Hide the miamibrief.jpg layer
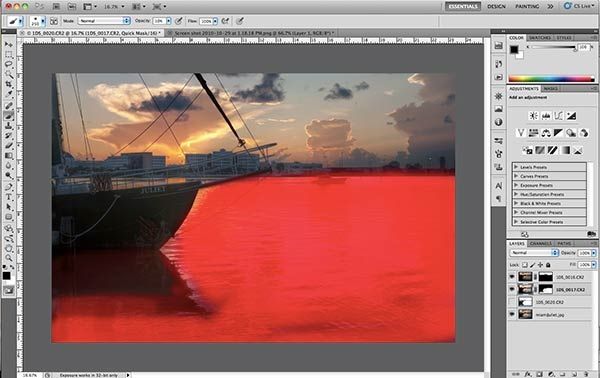Viewport: 600px width, 378px height. [512, 314]
